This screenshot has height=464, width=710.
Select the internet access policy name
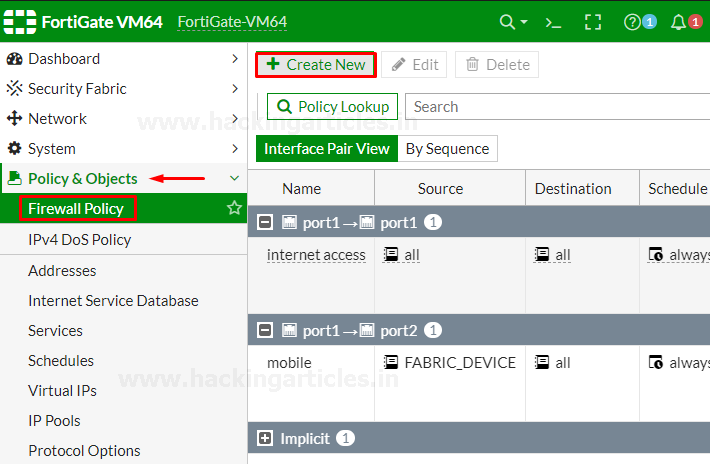316,255
